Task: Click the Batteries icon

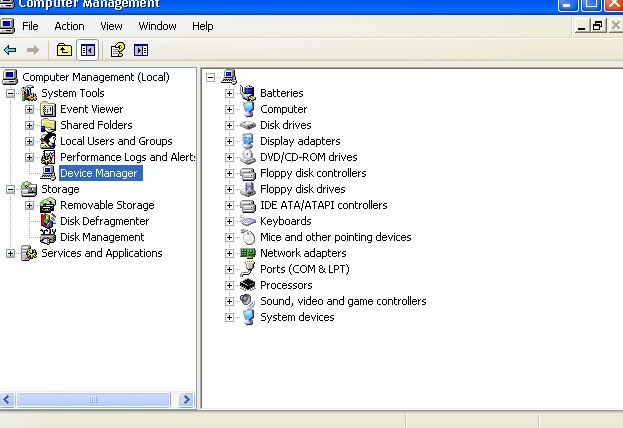Action: 248,93
